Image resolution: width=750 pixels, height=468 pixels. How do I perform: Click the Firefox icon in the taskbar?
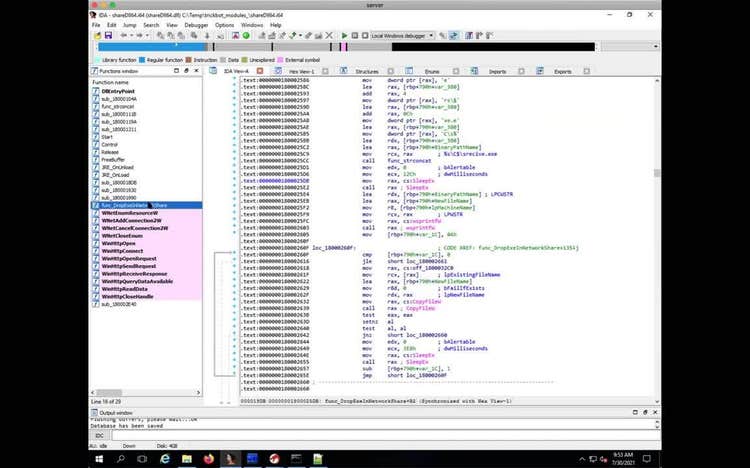[207, 458]
